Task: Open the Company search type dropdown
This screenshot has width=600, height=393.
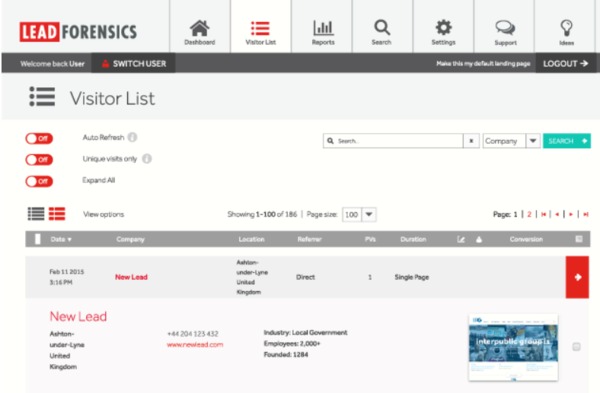Action: coord(512,141)
